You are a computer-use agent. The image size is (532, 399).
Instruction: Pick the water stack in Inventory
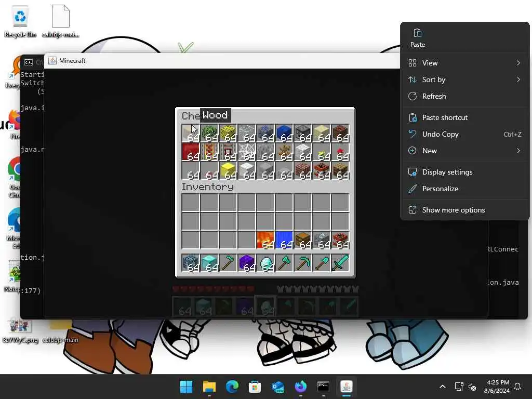284,240
